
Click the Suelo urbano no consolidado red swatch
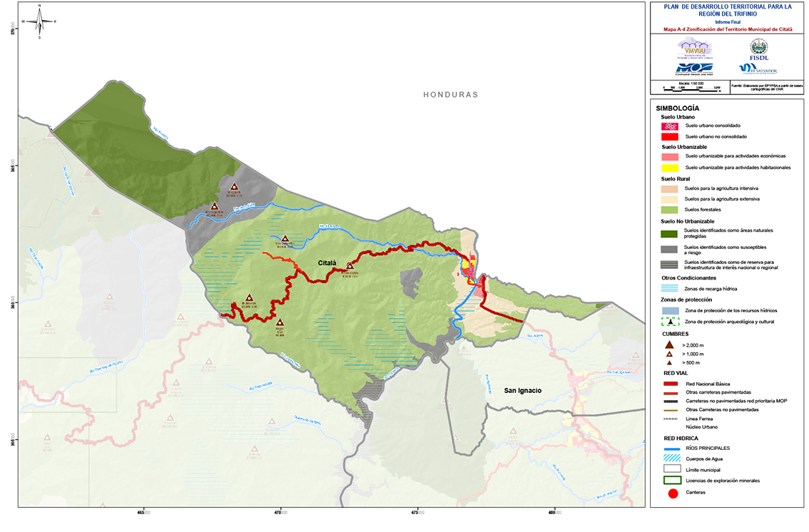[668, 135]
